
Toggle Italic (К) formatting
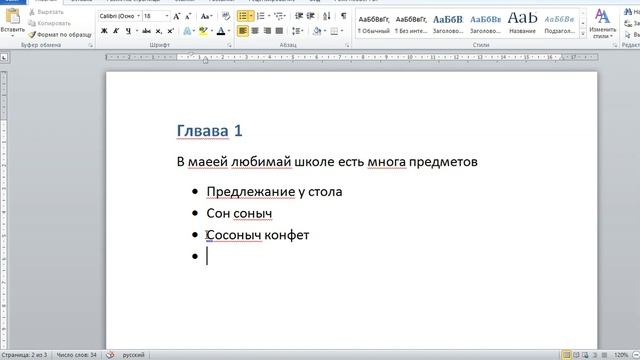point(116,31)
